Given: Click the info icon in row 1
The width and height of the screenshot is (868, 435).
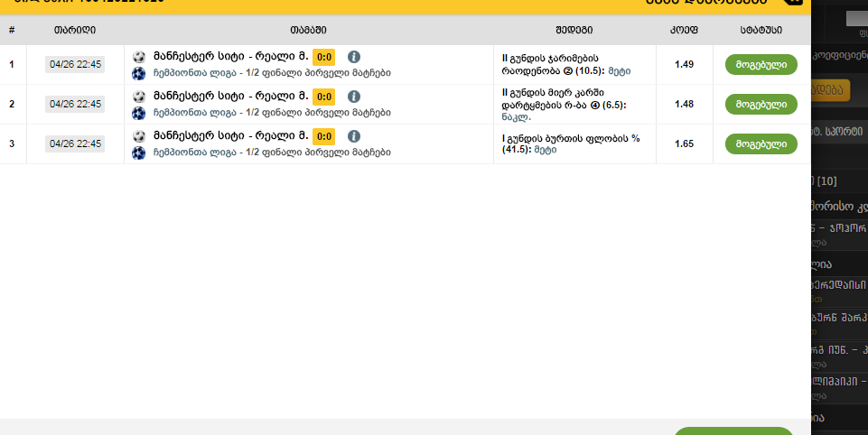Looking at the screenshot, I should [354, 57].
